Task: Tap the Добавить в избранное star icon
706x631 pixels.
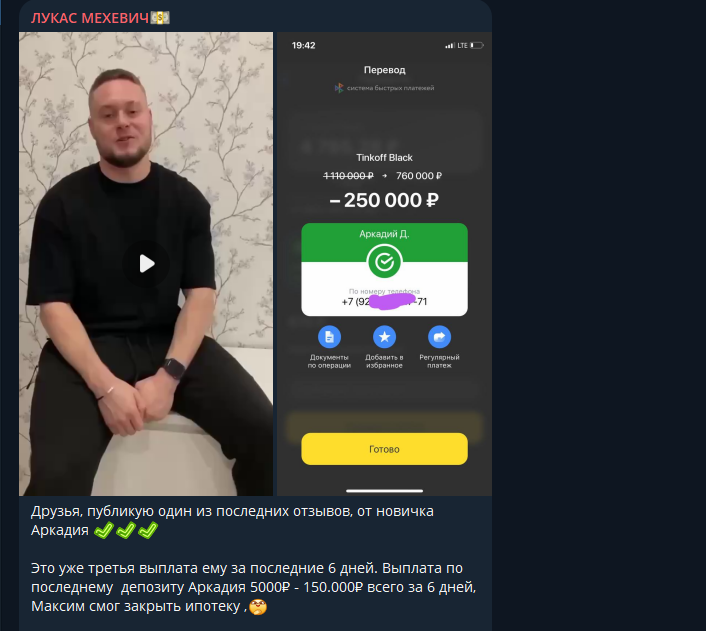Action: pyautogui.click(x=384, y=337)
